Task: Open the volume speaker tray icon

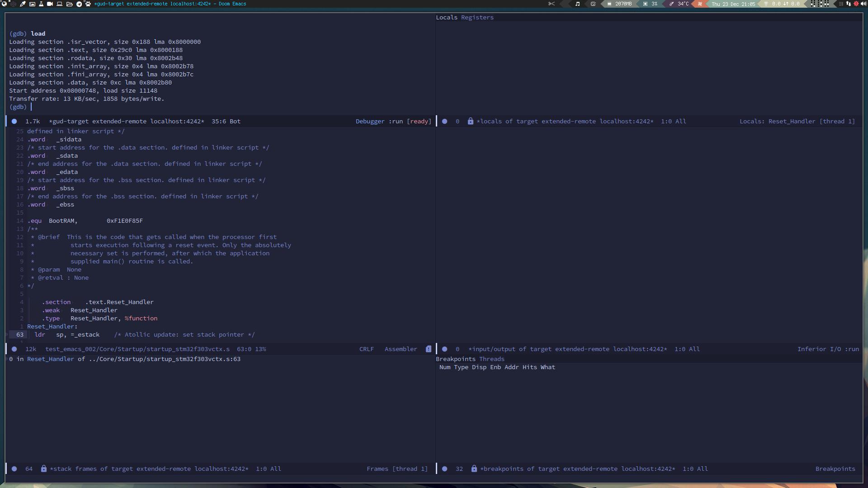Action: click(x=863, y=4)
